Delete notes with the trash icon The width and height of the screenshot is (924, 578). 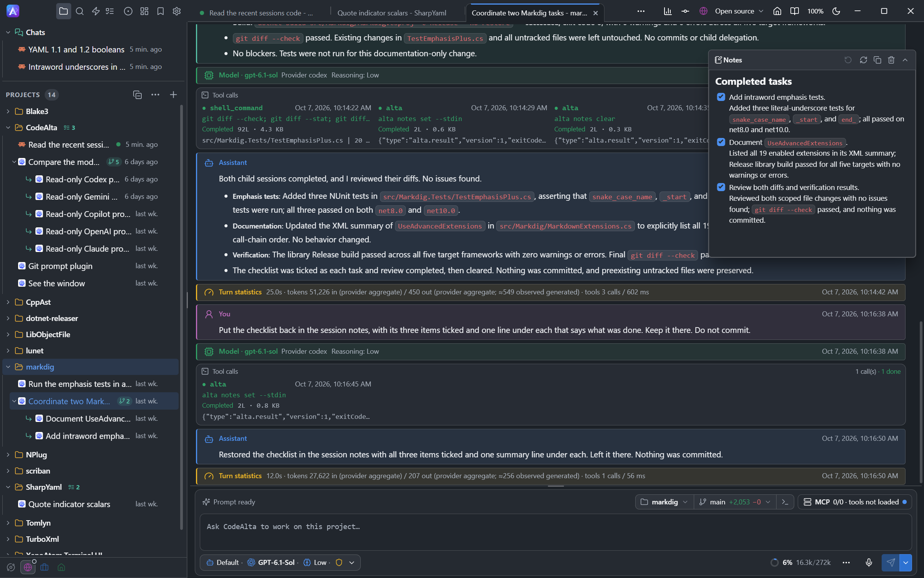click(891, 60)
